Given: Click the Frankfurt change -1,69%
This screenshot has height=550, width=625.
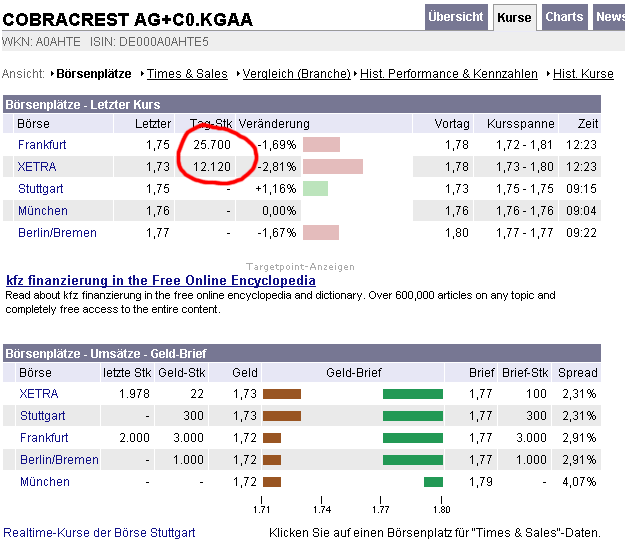Looking at the screenshot, I should tap(277, 145).
